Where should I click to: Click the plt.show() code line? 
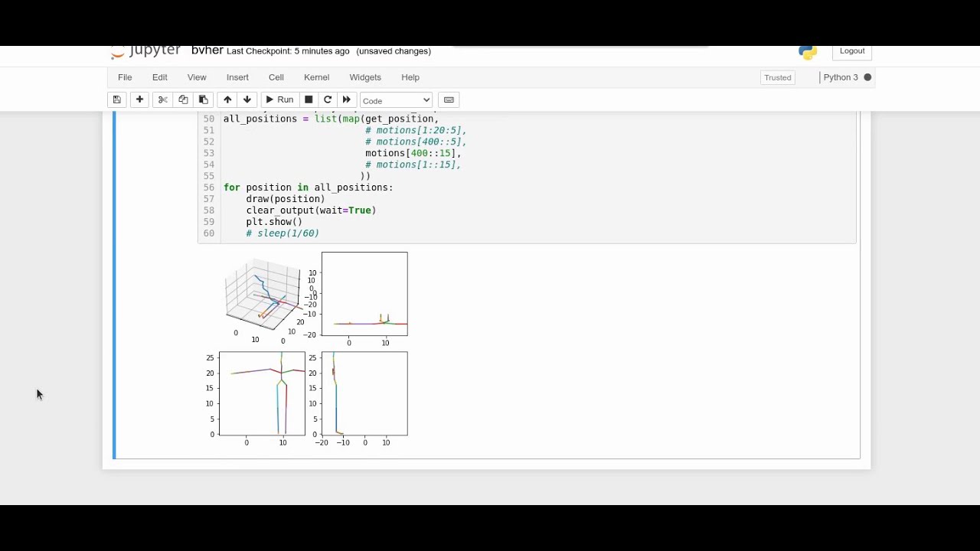pyautogui.click(x=274, y=222)
